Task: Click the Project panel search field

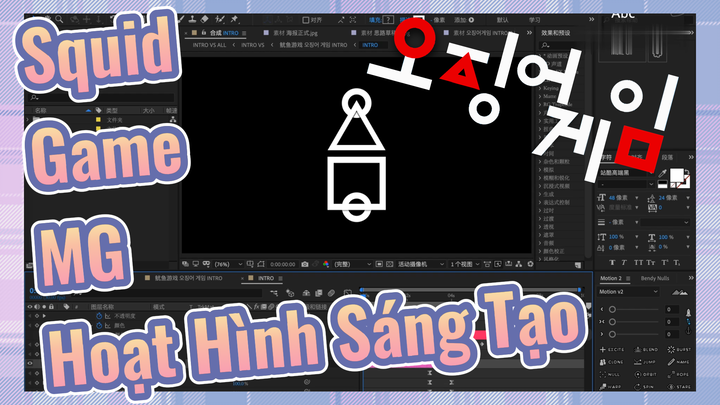Action: tap(101, 97)
